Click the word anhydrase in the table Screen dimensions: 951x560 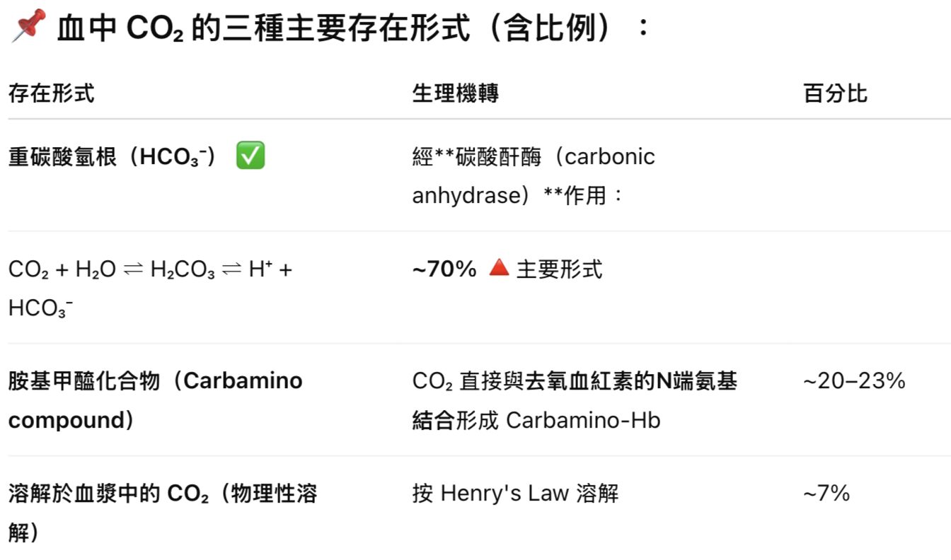tap(466, 195)
